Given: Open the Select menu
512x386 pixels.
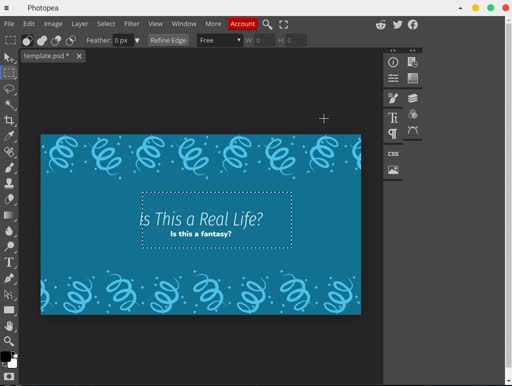Looking at the screenshot, I should (106, 24).
